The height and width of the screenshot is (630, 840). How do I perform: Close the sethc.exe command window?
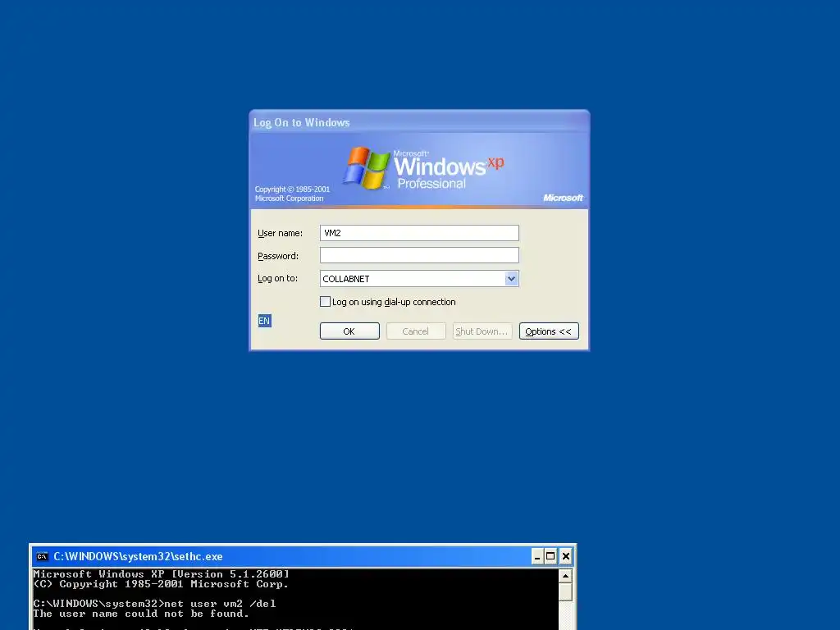pos(566,557)
